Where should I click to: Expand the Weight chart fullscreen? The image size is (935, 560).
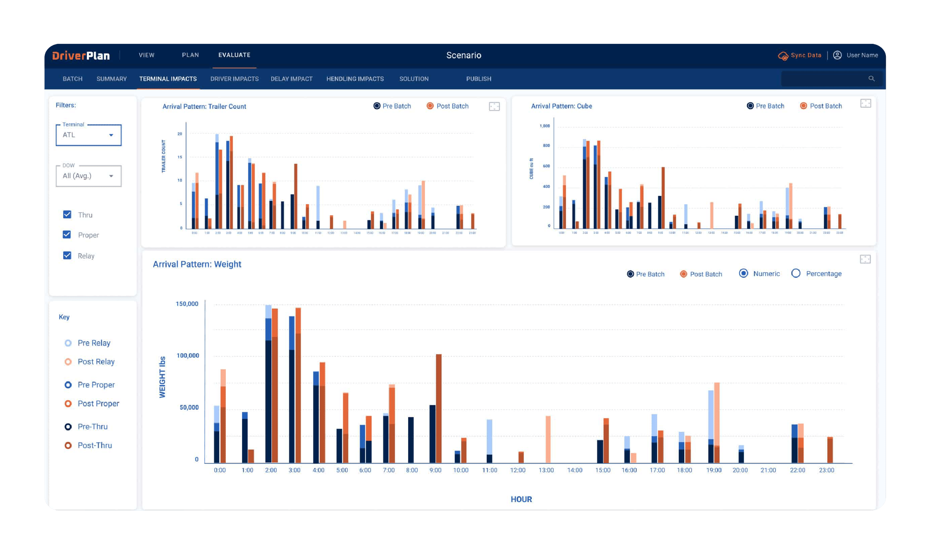(x=865, y=259)
